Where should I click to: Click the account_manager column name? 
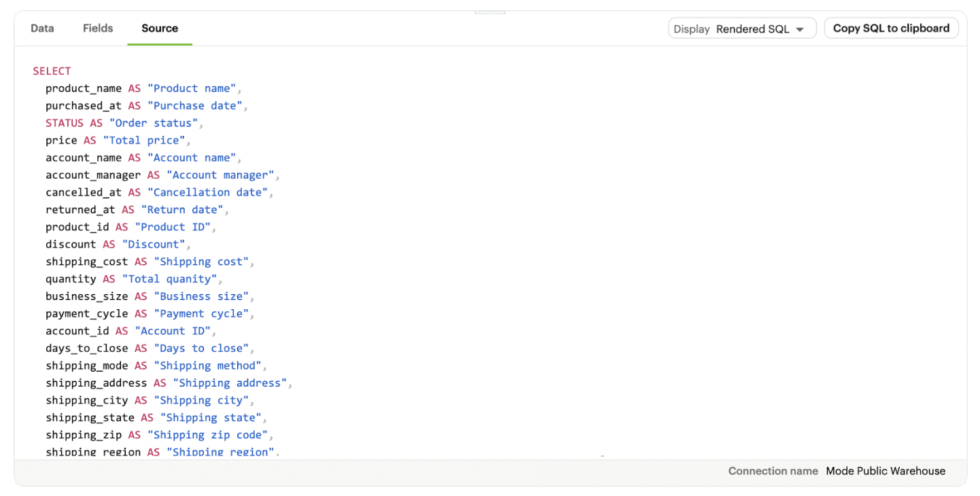pos(93,175)
